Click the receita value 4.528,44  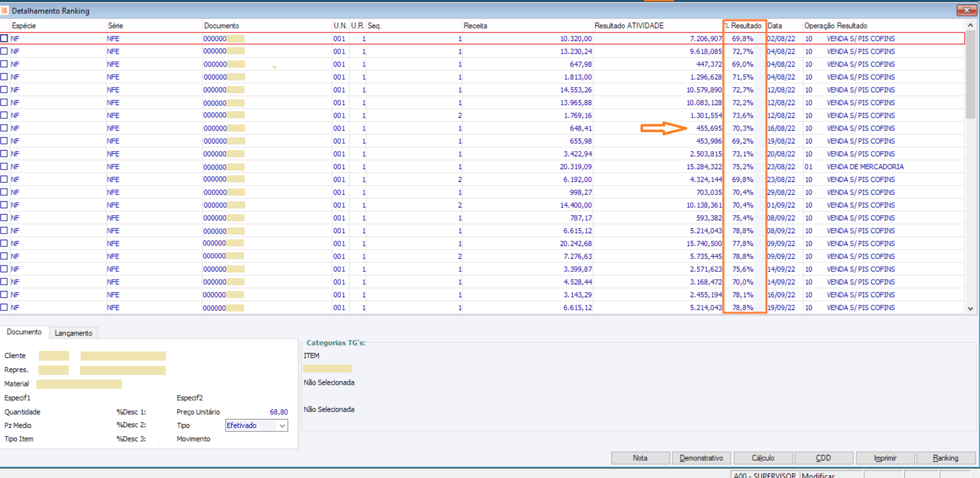coord(577,282)
